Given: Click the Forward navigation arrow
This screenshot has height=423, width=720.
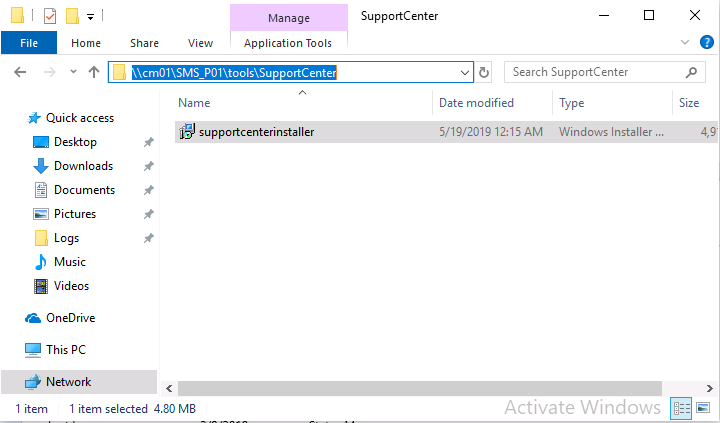Looking at the screenshot, I should [x=50, y=72].
